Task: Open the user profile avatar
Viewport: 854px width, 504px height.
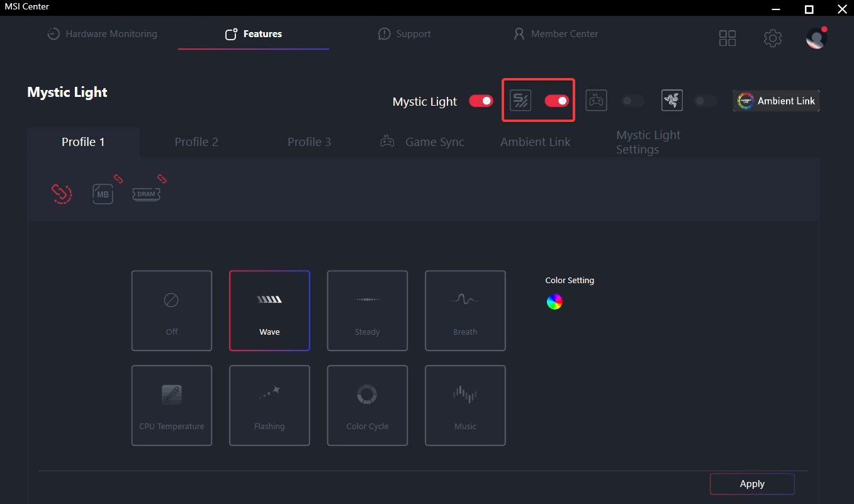Action: pyautogui.click(x=816, y=38)
